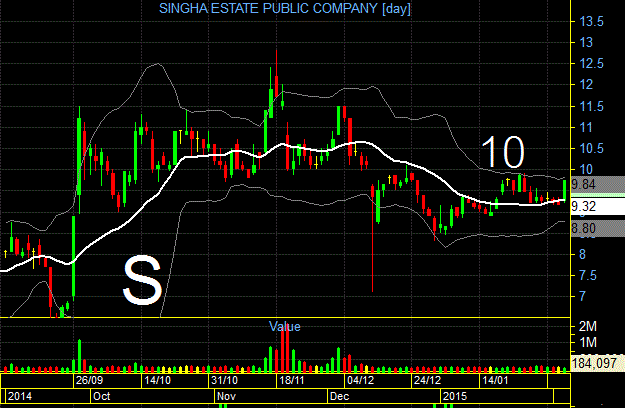Click the 7 price axis label

click(582, 296)
